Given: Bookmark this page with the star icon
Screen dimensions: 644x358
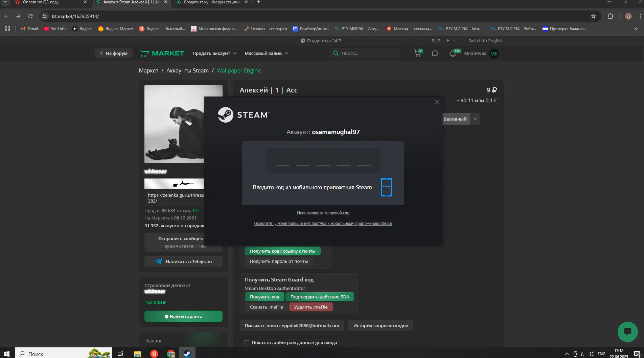Looking at the screenshot, I should [593, 16].
